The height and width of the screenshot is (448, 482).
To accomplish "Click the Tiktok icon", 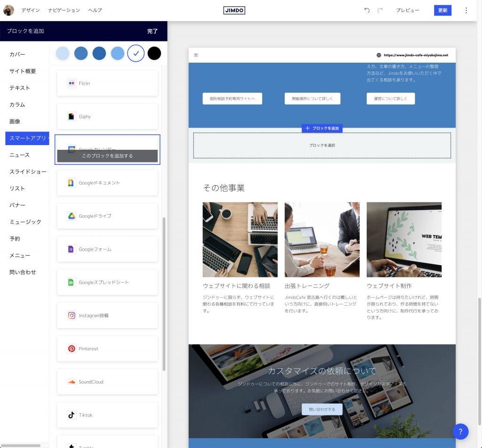I will (72, 415).
